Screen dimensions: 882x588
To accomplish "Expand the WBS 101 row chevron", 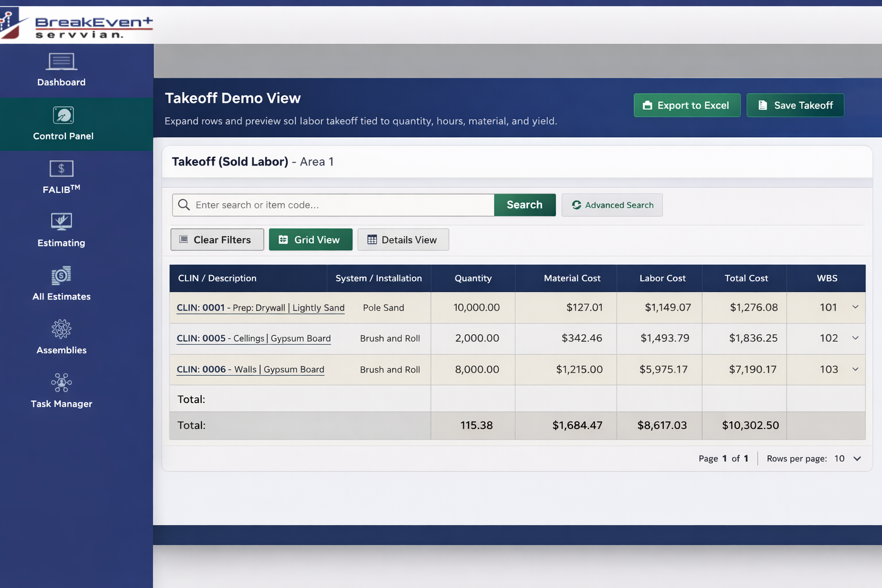I will coord(855,307).
